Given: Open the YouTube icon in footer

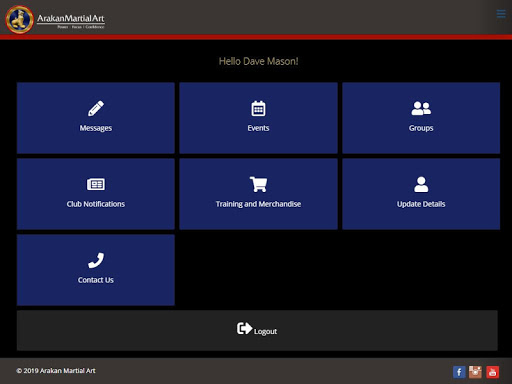Looking at the screenshot, I should (492, 372).
